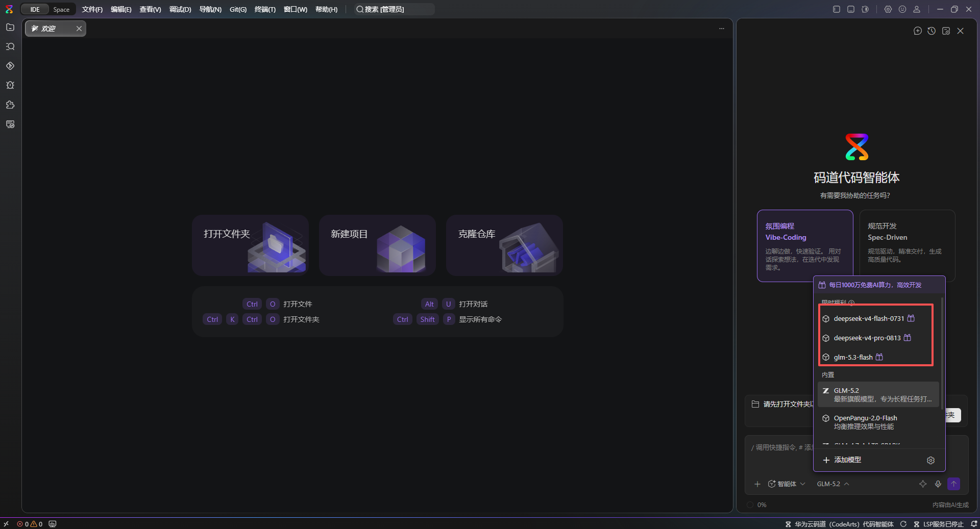Open the Git(G) menu
980x529 pixels.
(238, 9)
